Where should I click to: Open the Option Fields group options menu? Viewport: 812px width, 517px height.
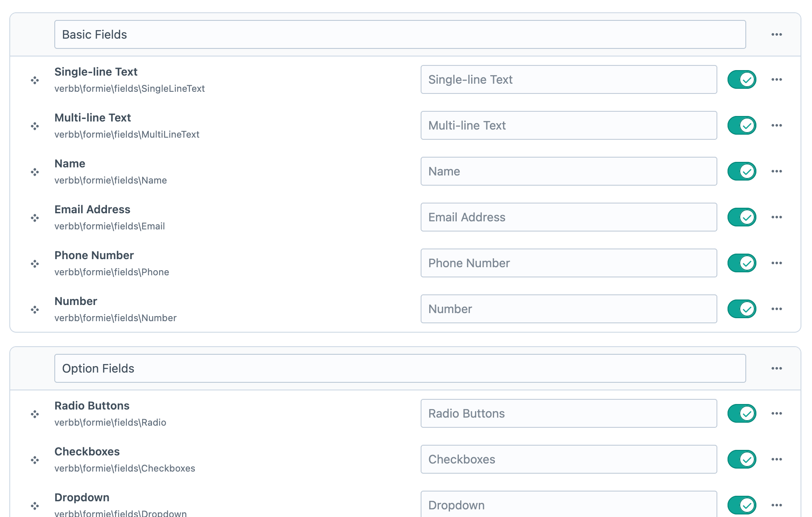coord(777,368)
